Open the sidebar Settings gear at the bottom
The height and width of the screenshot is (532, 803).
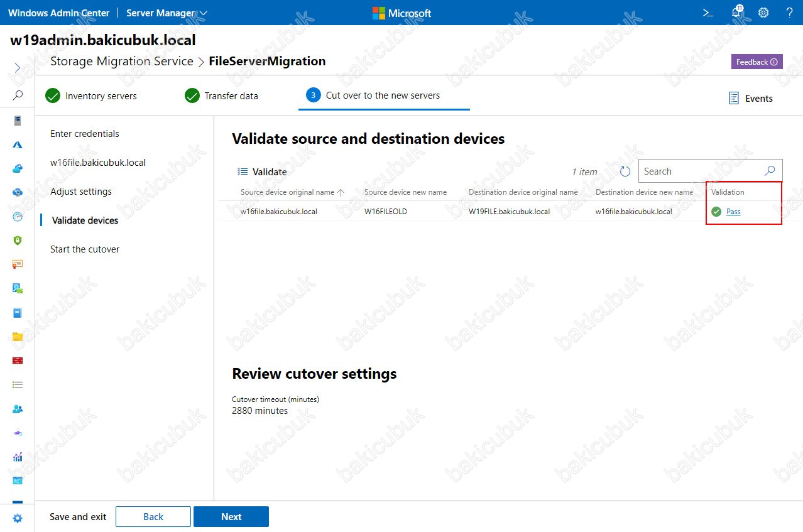[18, 518]
